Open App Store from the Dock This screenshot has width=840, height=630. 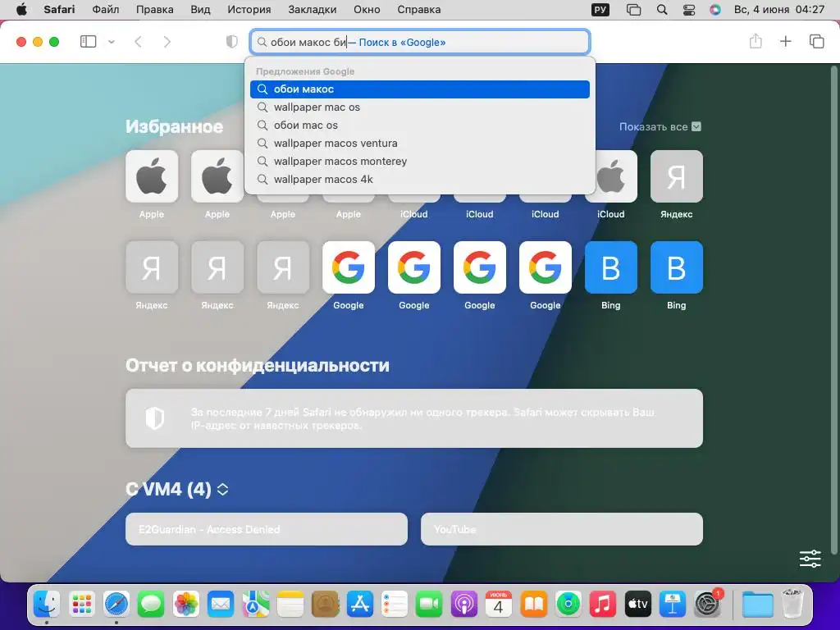360,605
